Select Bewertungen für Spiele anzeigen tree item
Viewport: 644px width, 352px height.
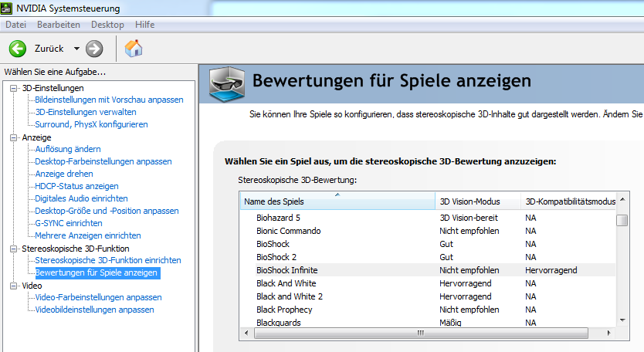coord(98,272)
